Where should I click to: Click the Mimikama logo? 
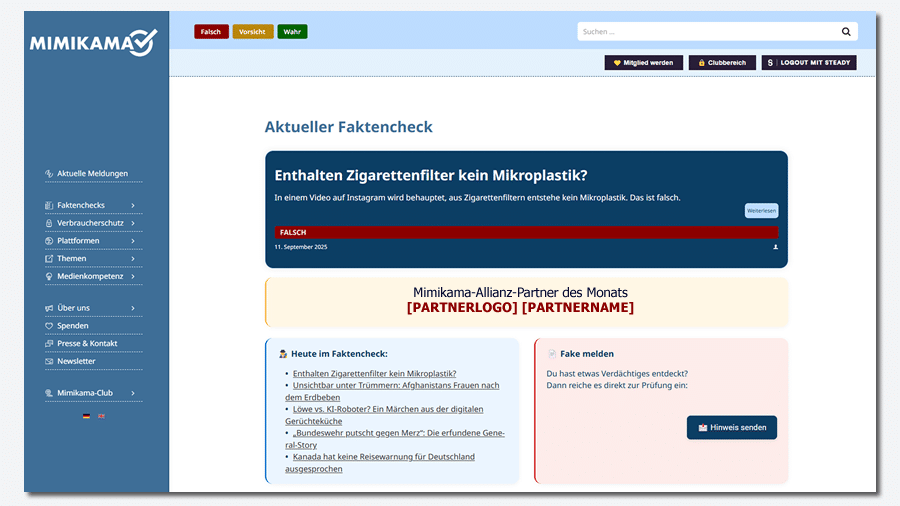pos(94,42)
